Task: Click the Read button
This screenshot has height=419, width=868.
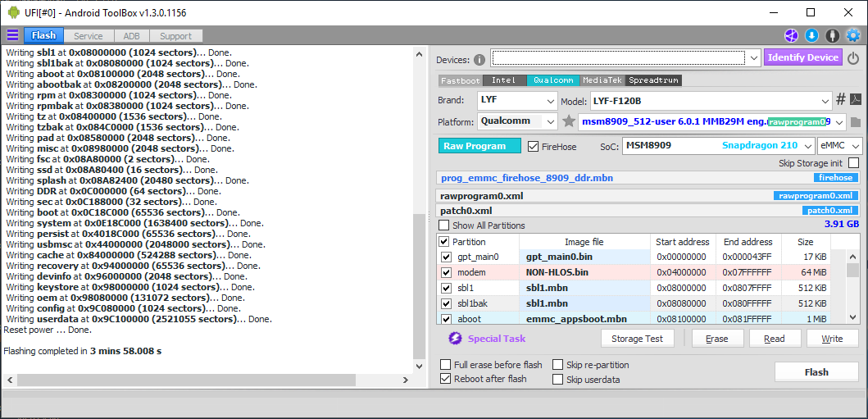Action: pyautogui.click(x=775, y=339)
